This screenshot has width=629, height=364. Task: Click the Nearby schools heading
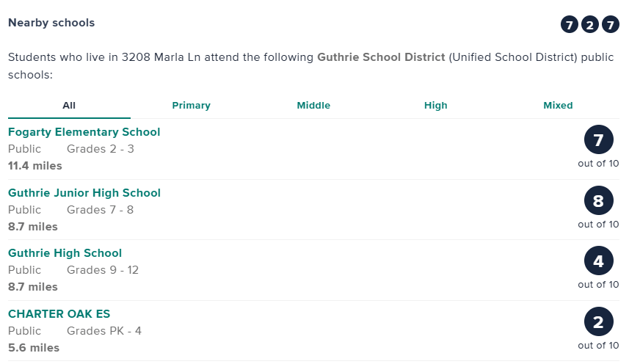click(51, 23)
